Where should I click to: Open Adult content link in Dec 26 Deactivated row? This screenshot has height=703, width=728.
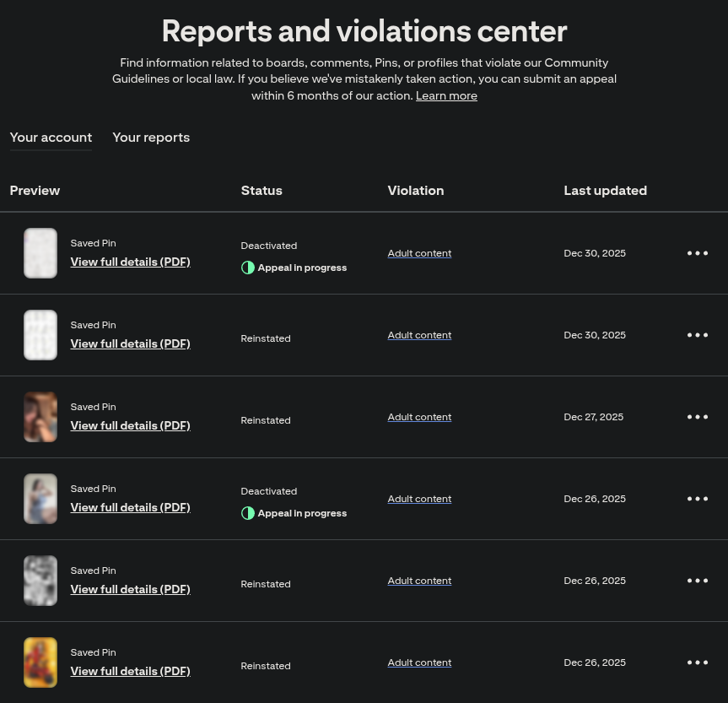[419, 499]
